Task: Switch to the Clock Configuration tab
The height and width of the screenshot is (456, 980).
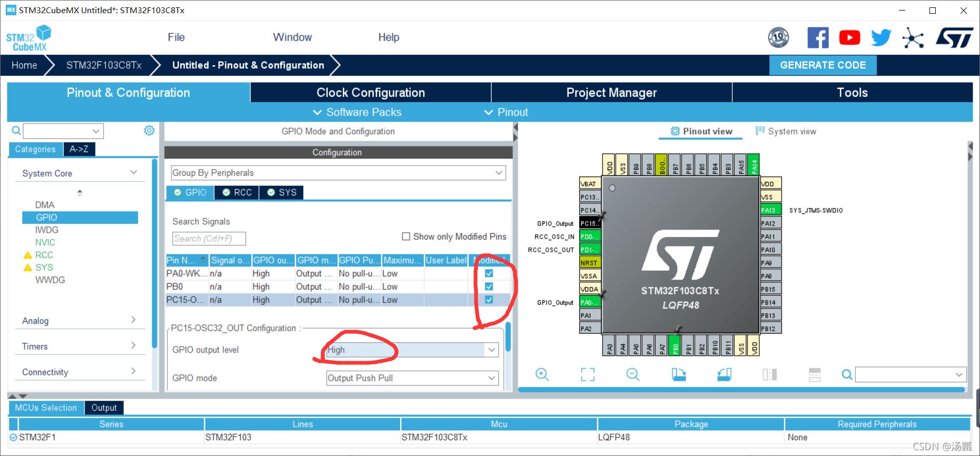Action: click(371, 93)
